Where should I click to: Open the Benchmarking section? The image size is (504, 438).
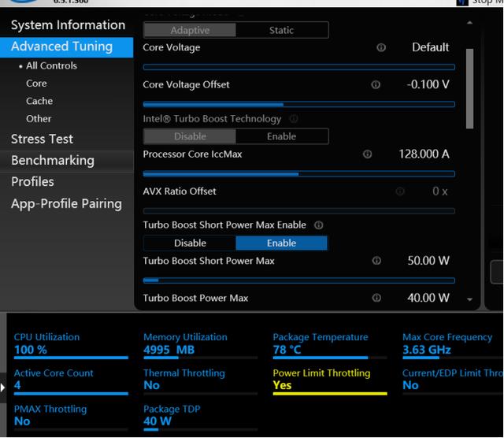[x=66, y=161]
